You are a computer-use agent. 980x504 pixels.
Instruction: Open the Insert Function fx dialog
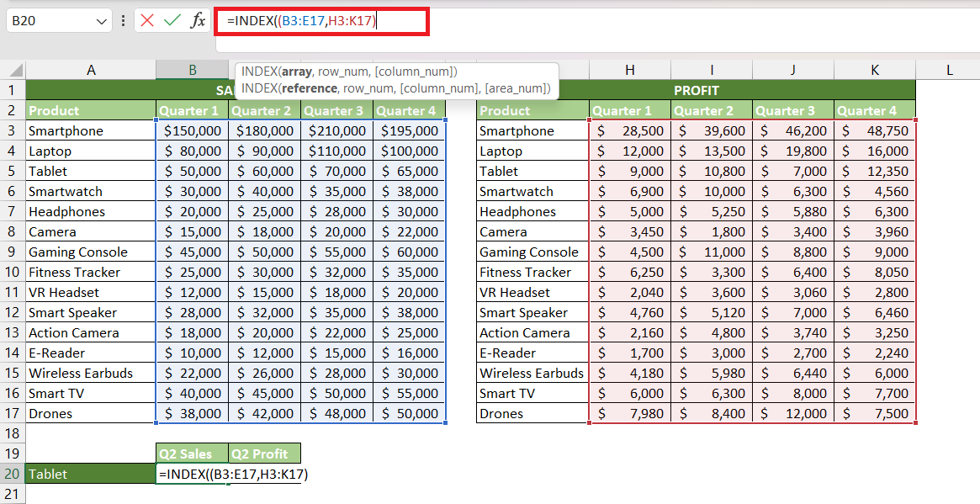[x=198, y=21]
